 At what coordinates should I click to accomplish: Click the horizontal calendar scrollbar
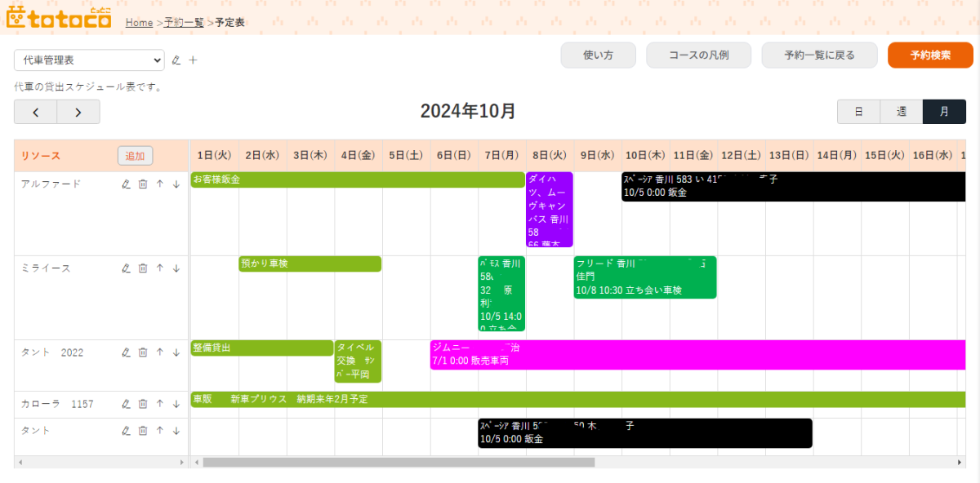(399, 463)
